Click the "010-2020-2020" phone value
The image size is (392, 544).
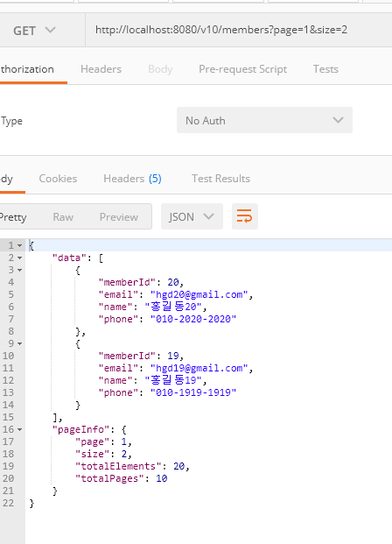click(x=193, y=319)
